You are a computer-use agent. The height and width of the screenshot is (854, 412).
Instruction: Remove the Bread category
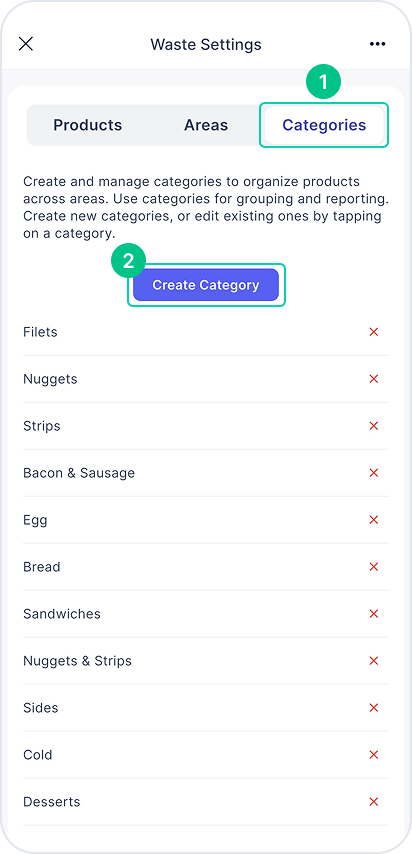374,567
